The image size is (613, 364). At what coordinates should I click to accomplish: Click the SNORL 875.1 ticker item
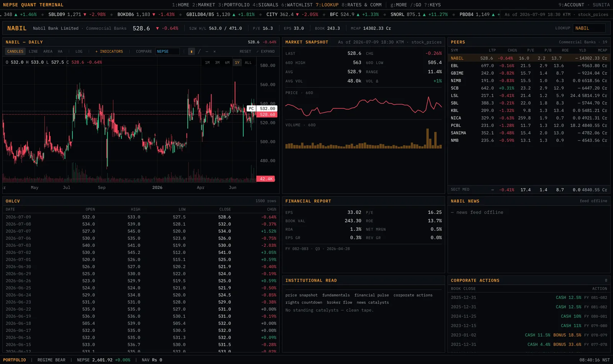click(419, 15)
